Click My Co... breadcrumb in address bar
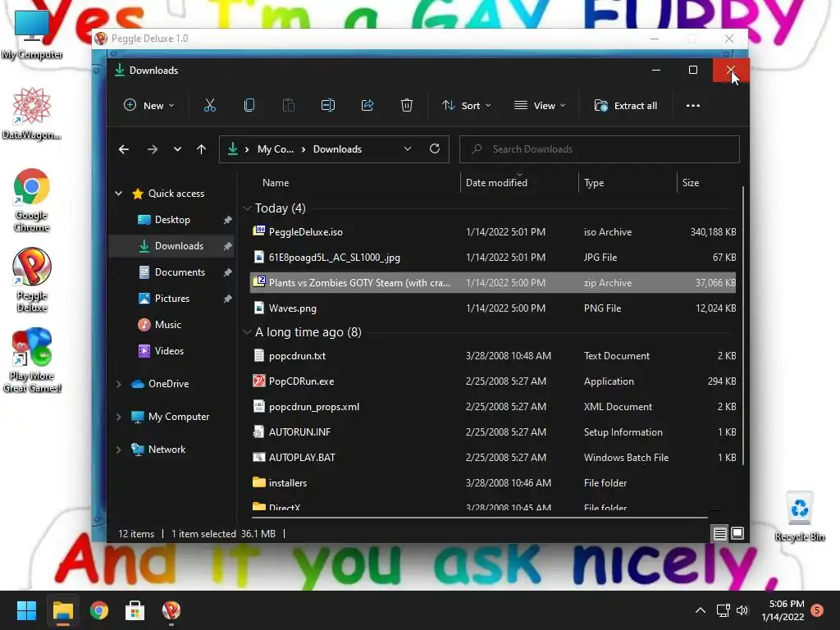 click(x=276, y=149)
